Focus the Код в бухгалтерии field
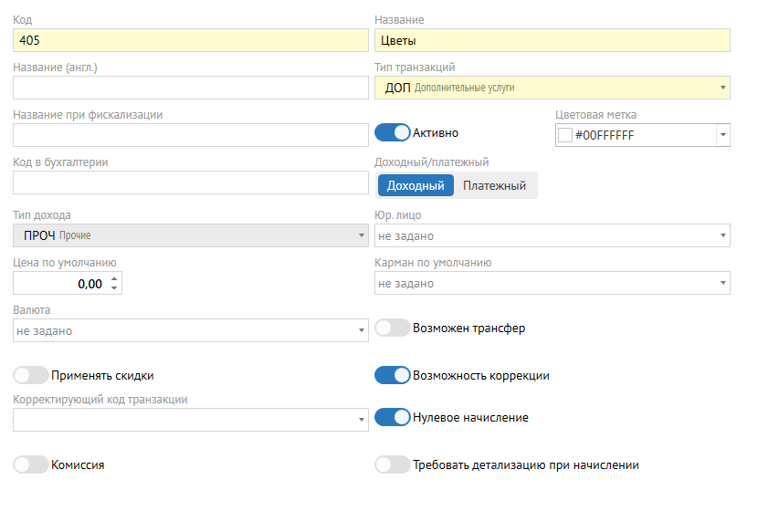768x532 pixels. coord(191,183)
